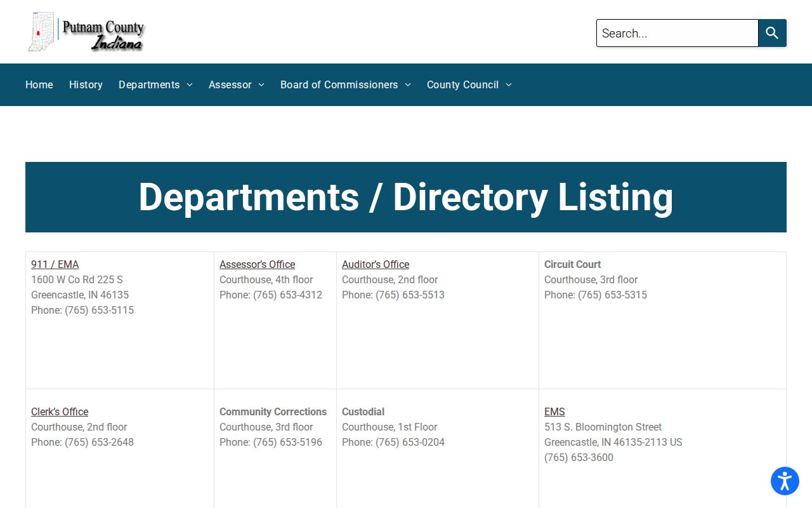Click the Custodial heading text
Screen dimensions: 812x508
point(363,411)
